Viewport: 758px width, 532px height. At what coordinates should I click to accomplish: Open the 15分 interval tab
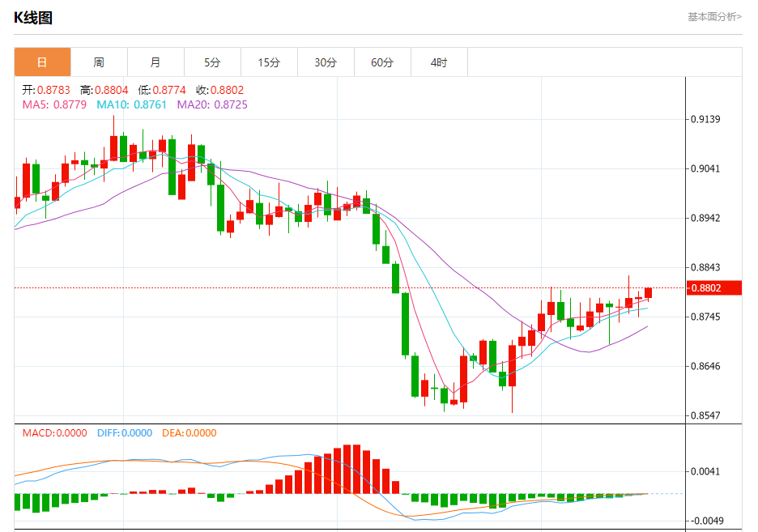pos(269,62)
